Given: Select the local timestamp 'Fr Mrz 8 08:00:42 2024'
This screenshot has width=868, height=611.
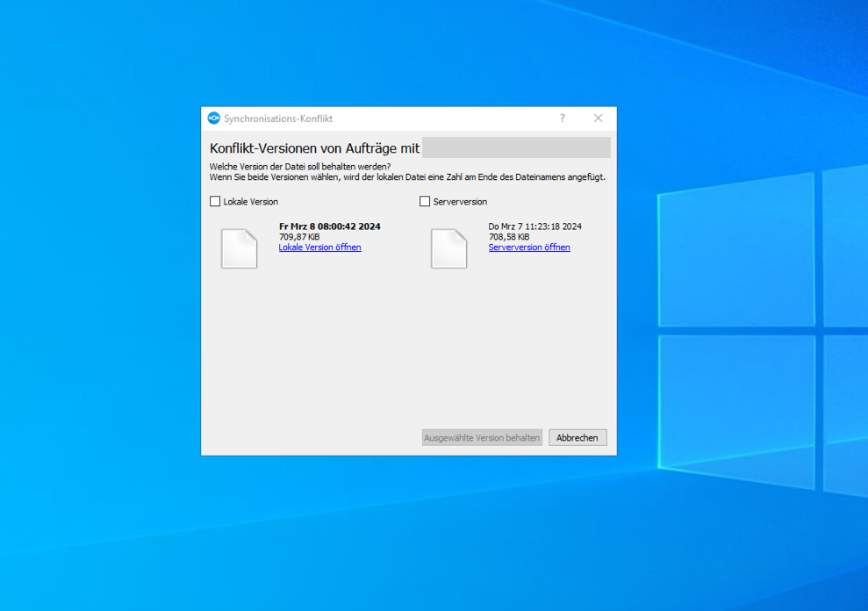Looking at the screenshot, I should point(329,226).
